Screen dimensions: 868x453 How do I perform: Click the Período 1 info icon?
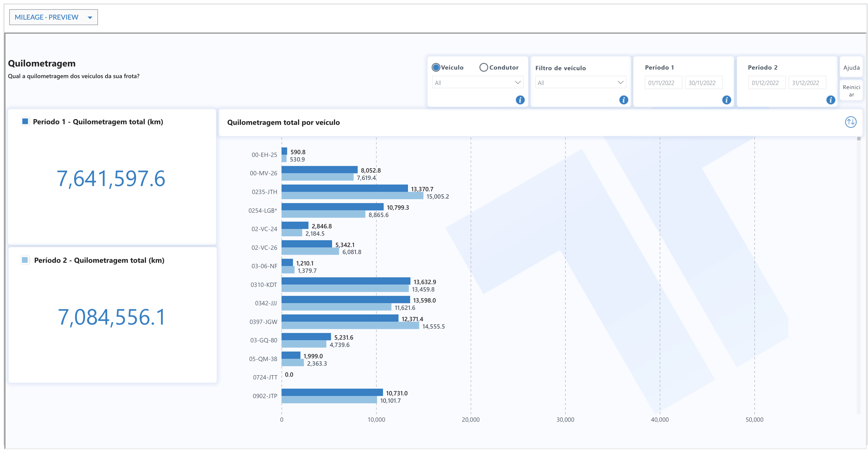tap(726, 100)
